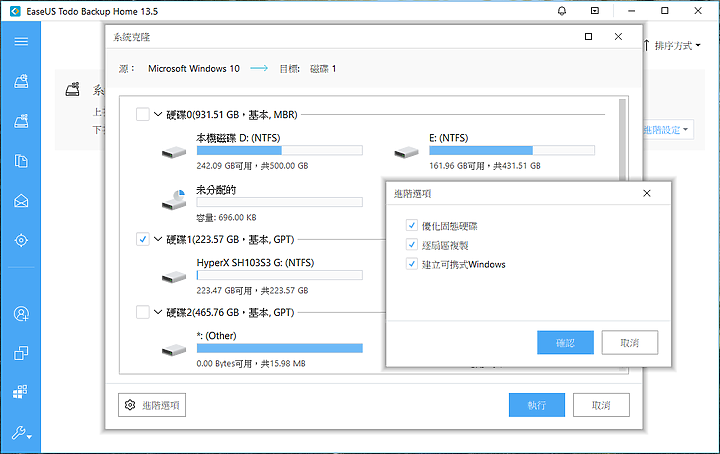Screen dimensions: 720x454
Task: Click the D: drive usage bar
Action: point(280,150)
